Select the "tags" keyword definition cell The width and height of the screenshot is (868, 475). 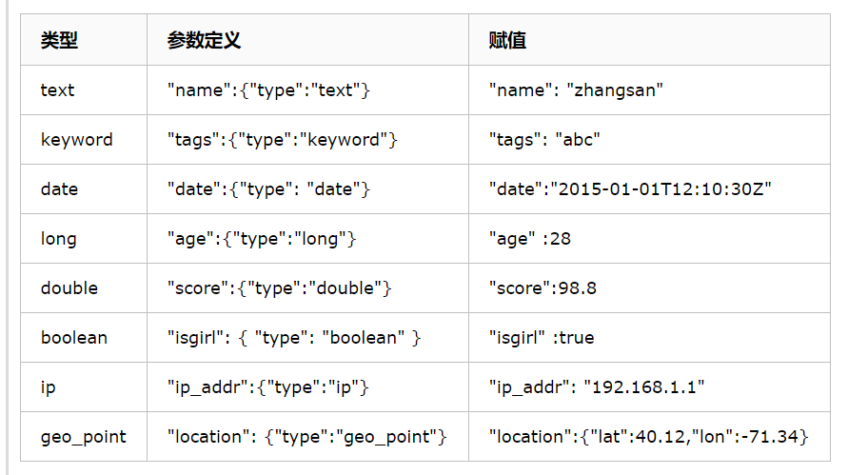click(307, 140)
